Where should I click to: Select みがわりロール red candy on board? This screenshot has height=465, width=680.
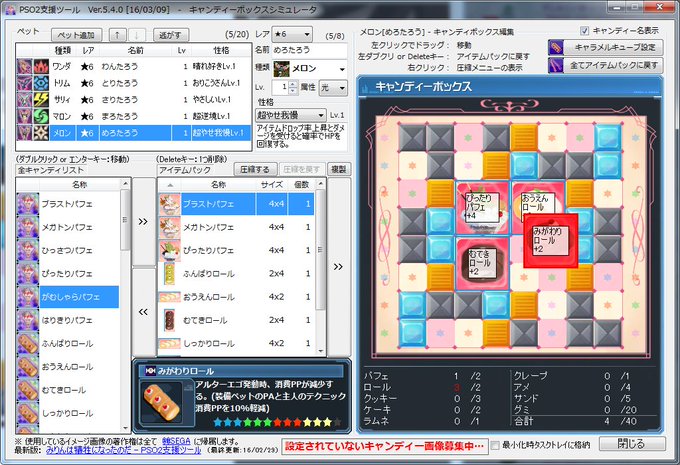coord(551,240)
